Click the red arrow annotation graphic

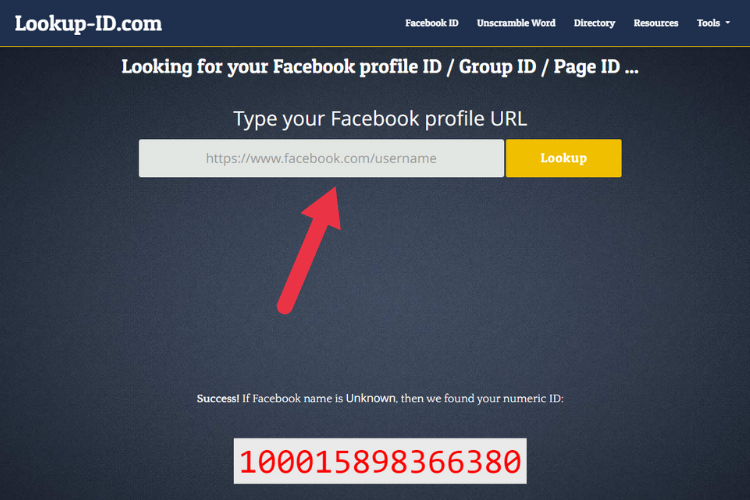[310, 250]
